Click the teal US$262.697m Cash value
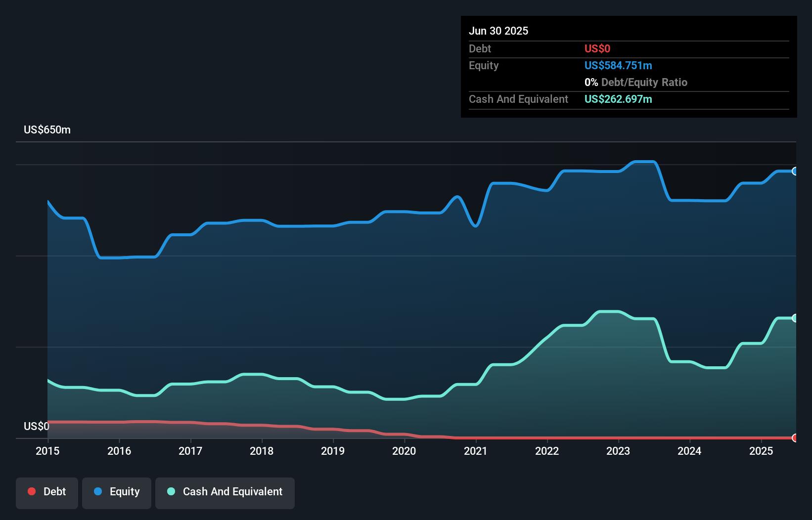 tap(618, 99)
